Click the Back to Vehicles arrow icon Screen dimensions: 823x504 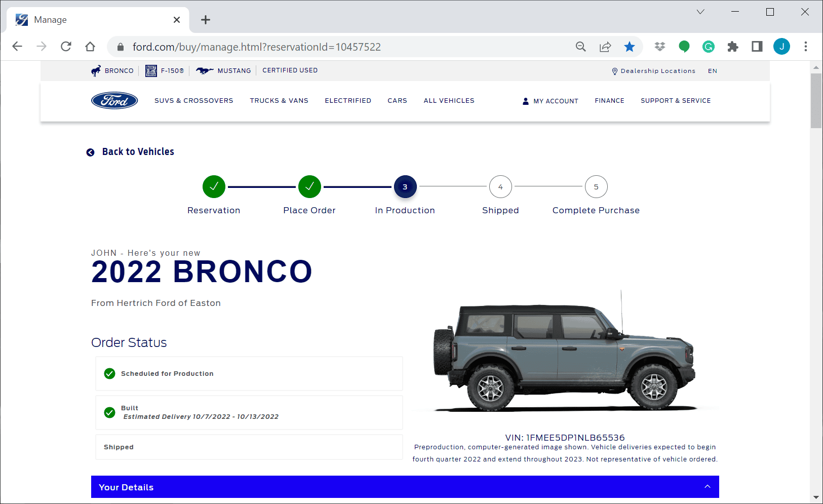pos(91,152)
